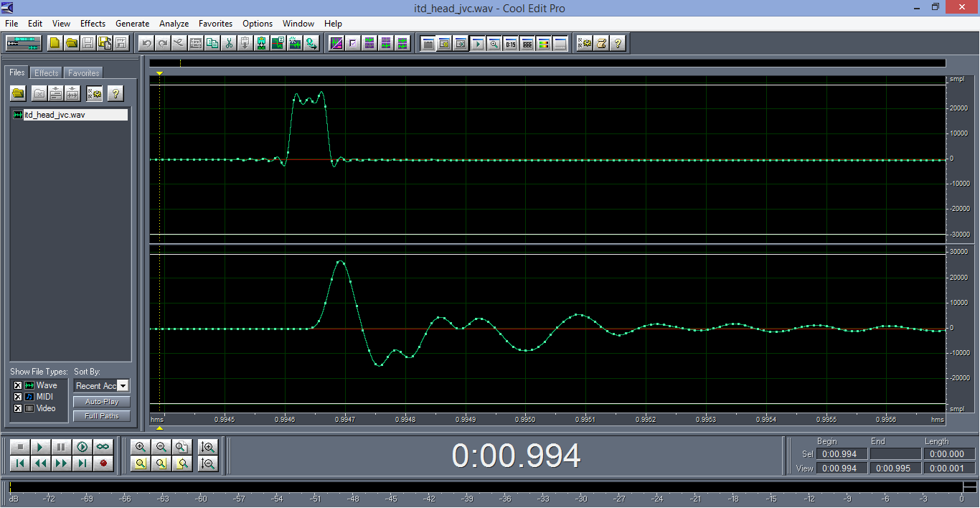Screen dimensions: 980x508
Task: Go to beginning with transport button
Action: [x=20, y=464]
